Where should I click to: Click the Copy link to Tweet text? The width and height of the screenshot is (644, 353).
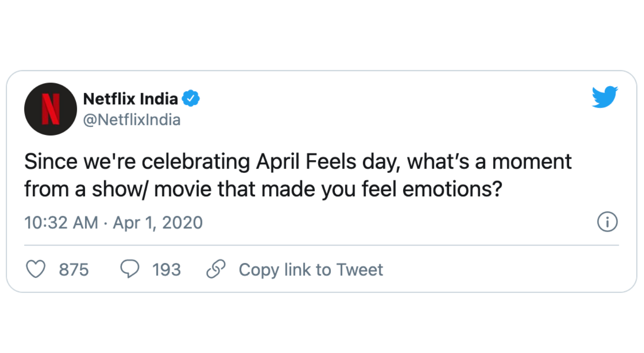(311, 269)
